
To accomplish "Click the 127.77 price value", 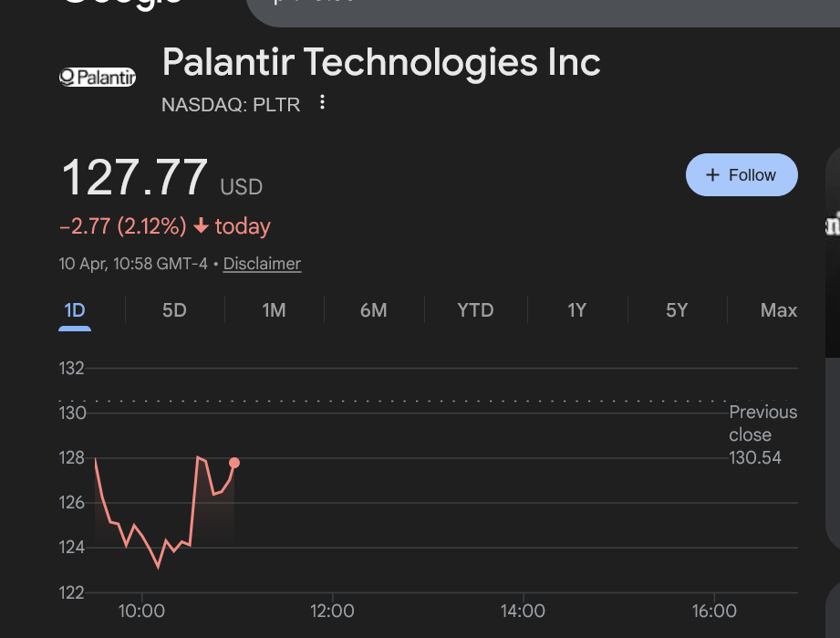I will point(135,177).
